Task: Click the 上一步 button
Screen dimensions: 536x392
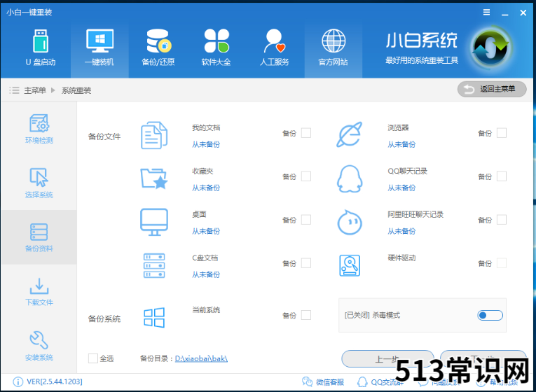Action: click(x=387, y=358)
